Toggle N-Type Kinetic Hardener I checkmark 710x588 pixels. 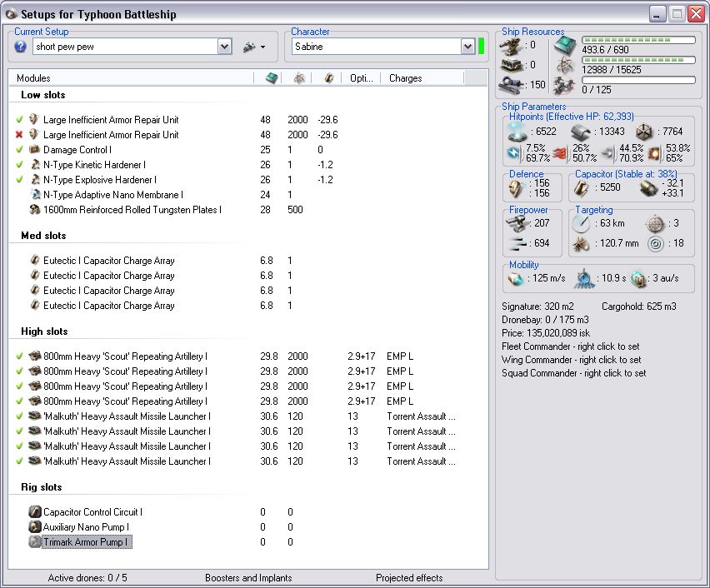[x=19, y=164]
